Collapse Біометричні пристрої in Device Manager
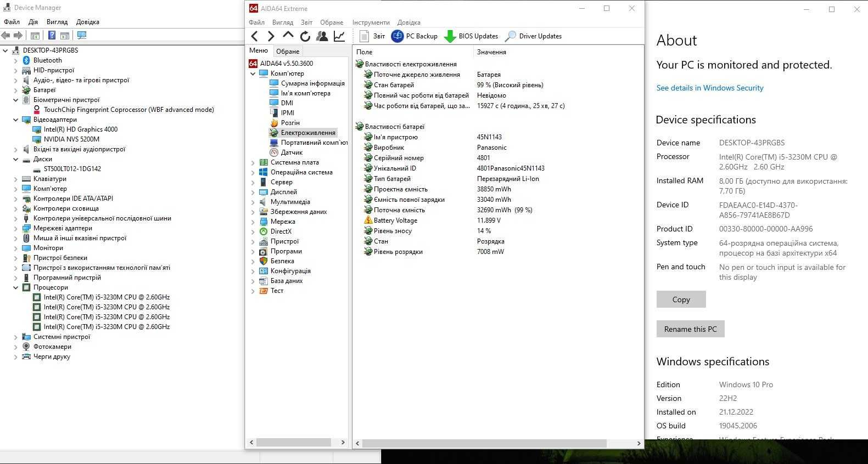Screen dimensions: 868x464 coord(16,100)
